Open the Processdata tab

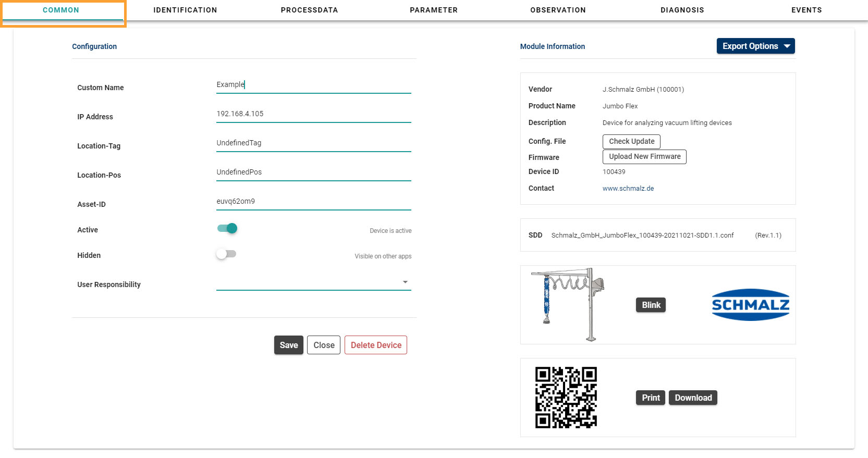point(309,10)
